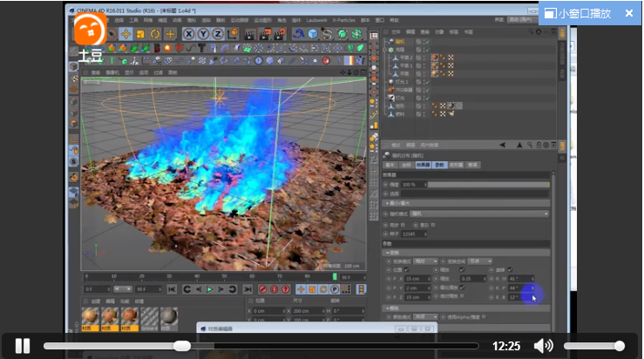The height and width of the screenshot is (359, 644).
Task: Toggle the checkmark on the 克隆 cloner row
Action: tap(427, 50)
